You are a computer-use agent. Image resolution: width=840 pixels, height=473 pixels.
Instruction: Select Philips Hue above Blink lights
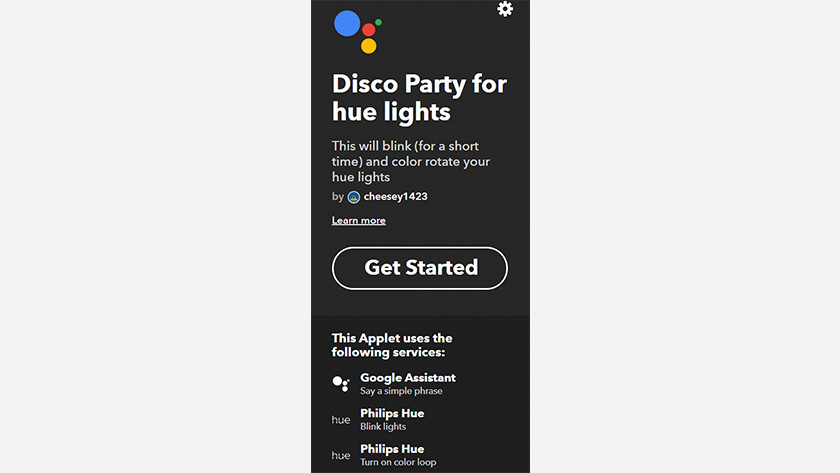392,414
